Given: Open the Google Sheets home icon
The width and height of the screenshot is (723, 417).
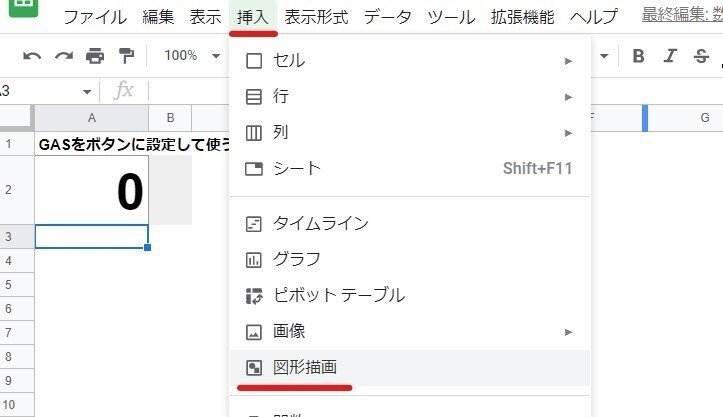Looking at the screenshot, I should click(x=24, y=6).
